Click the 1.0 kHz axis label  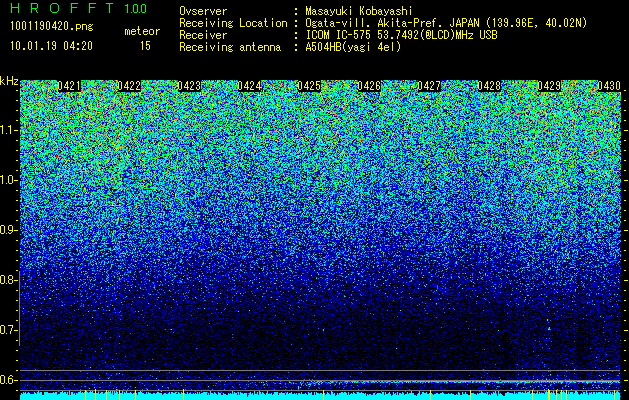(8, 180)
